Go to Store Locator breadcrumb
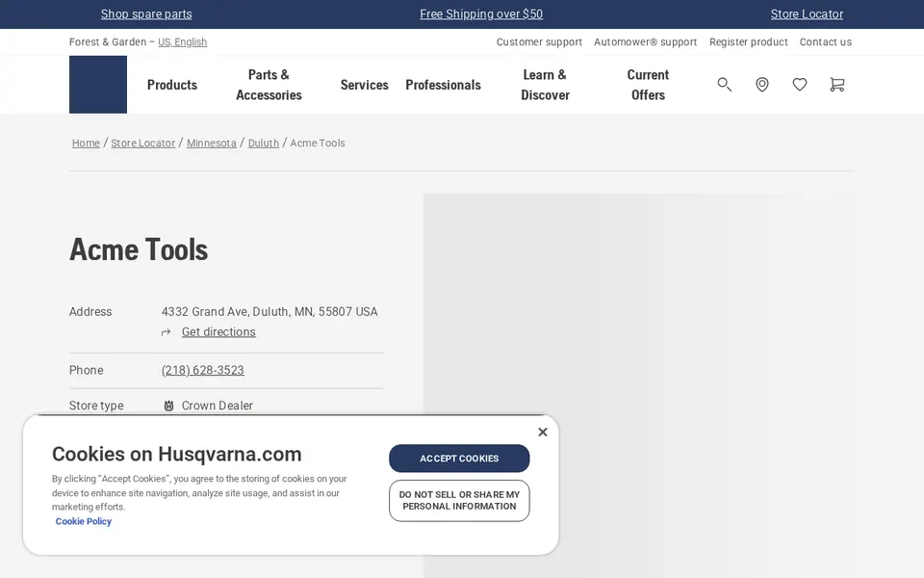The width and height of the screenshot is (924, 578). click(x=143, y=143)
